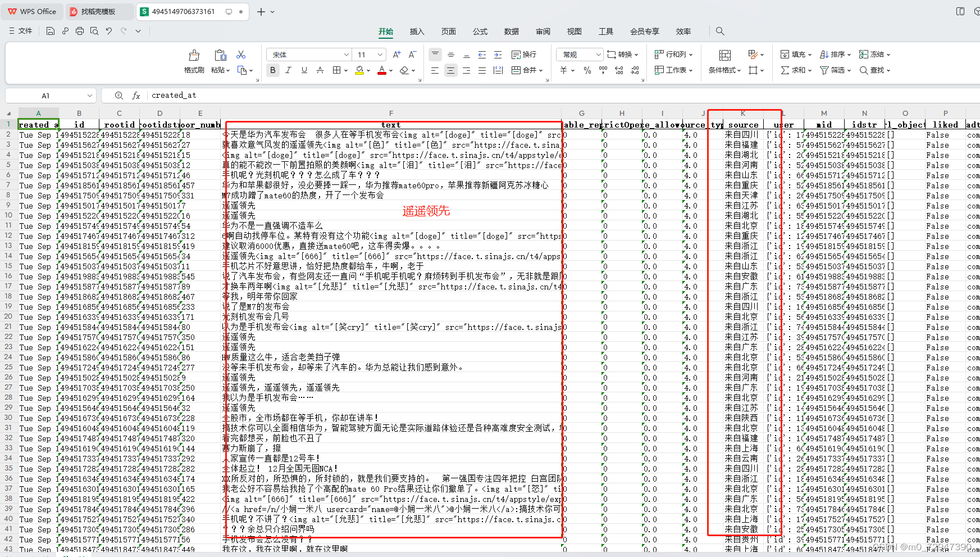Toggle middle vertical alignment
The image size is (980, 557).
[450, 55]
